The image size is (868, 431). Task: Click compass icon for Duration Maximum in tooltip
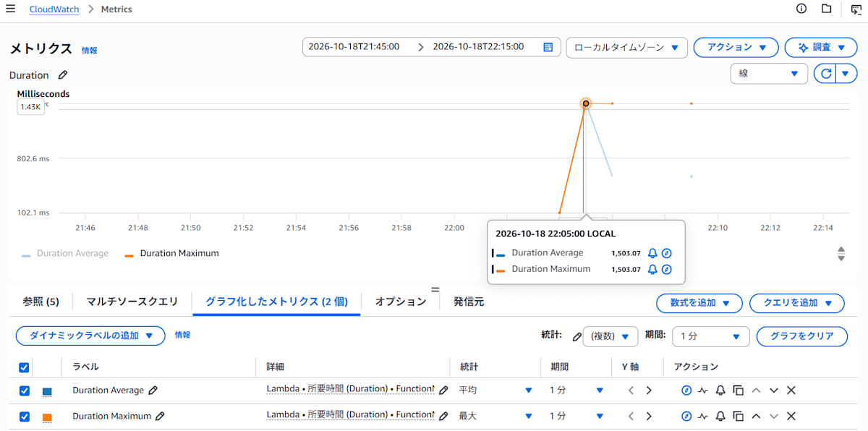pyautogui.click(x=667, y=269)
